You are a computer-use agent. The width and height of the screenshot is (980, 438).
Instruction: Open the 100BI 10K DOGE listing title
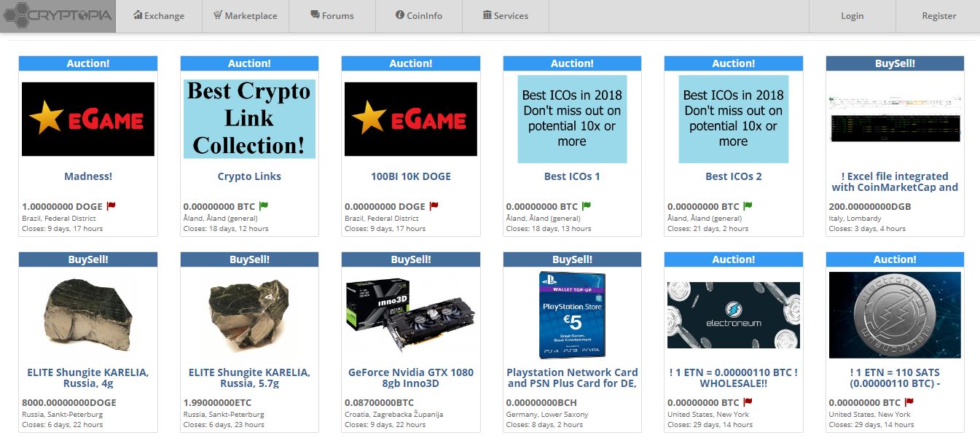(411, 176)
